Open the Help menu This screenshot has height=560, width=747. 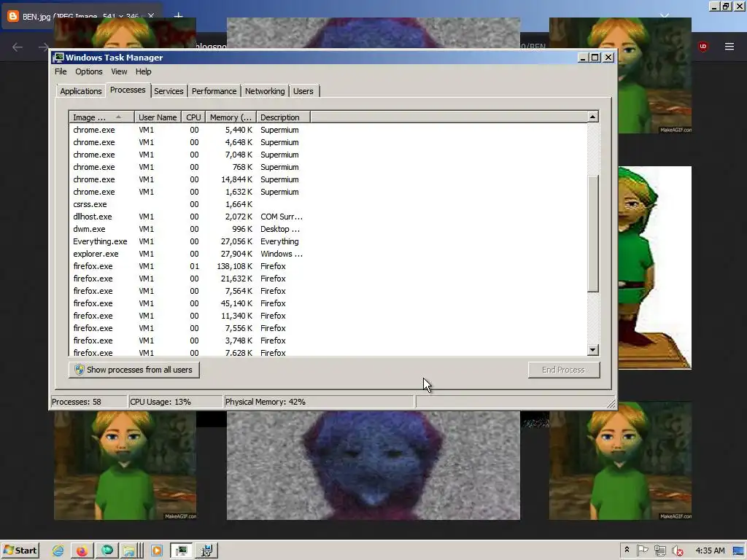pyautogui.click(x=143, y=71)
